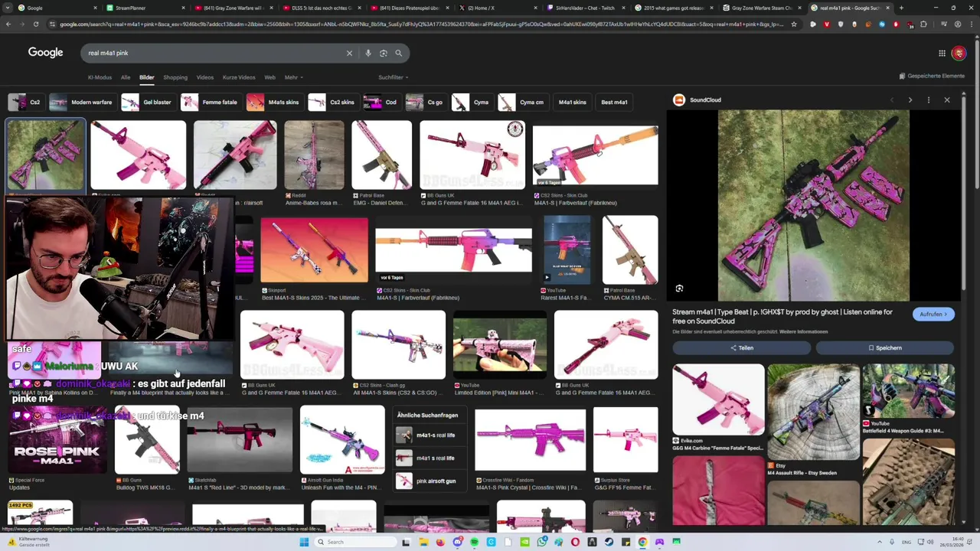Switch to the Videos tab
The width and height of the screenshot is (980, 551).
click(204, 77)
